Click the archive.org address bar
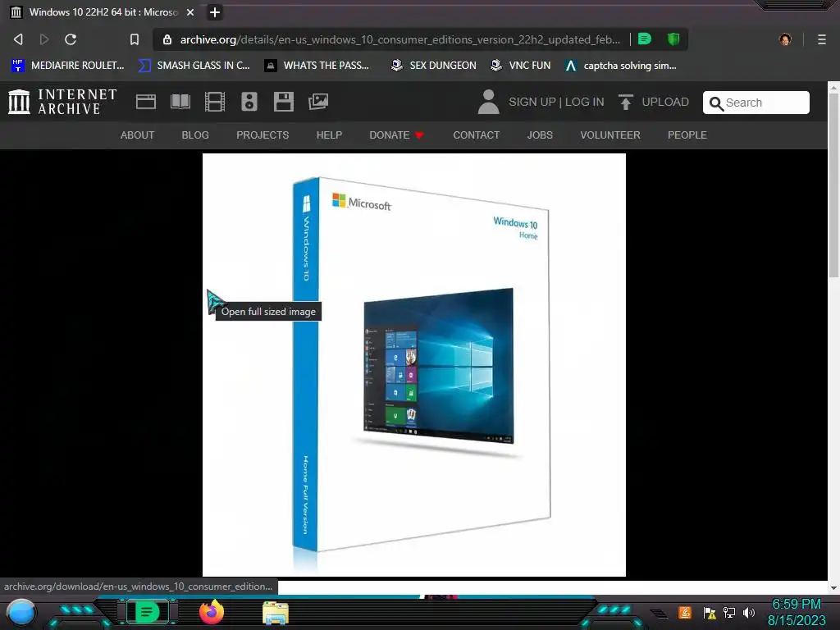 pos(399,39)
